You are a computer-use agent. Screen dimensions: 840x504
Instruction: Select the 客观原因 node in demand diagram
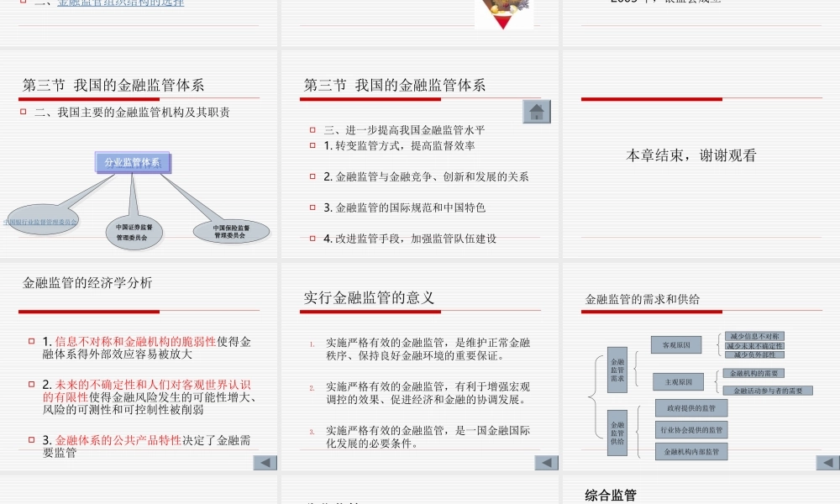[676, 344]
